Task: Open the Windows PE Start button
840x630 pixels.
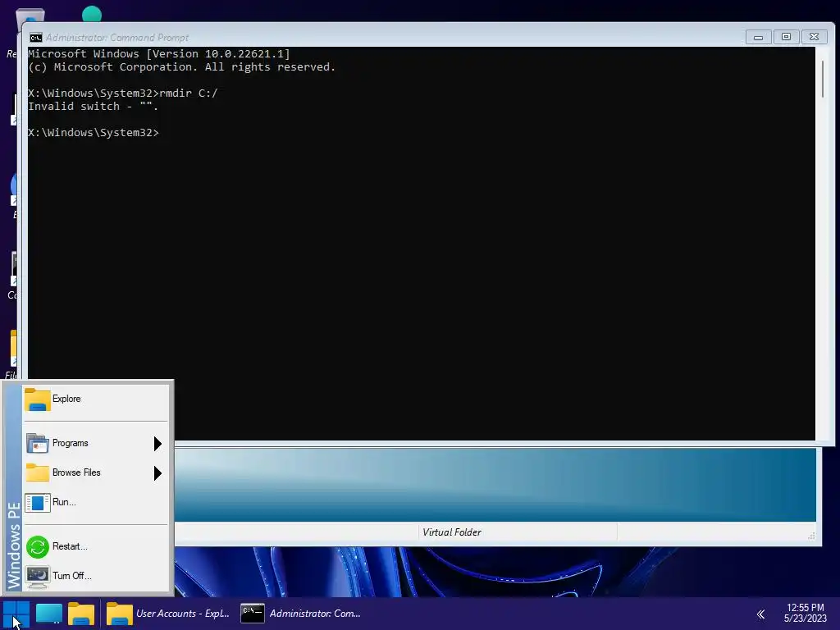Action: point(16,614)
